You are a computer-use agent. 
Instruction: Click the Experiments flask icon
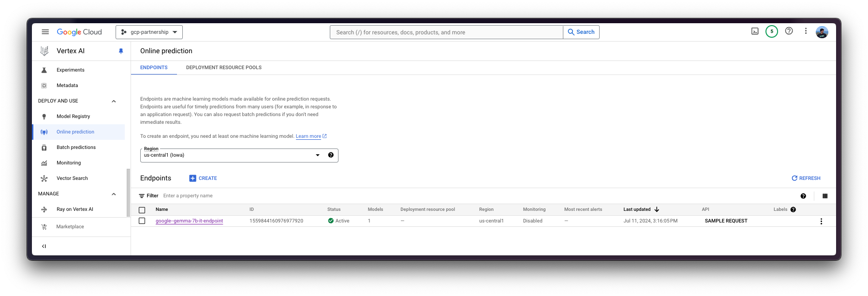(x=44, y=70)
